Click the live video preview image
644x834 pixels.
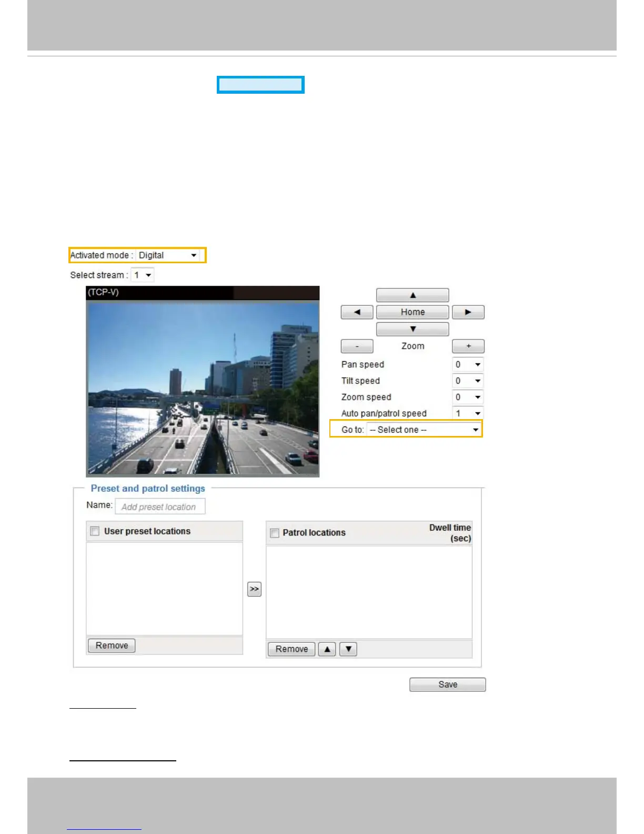(x=203, y=388)
